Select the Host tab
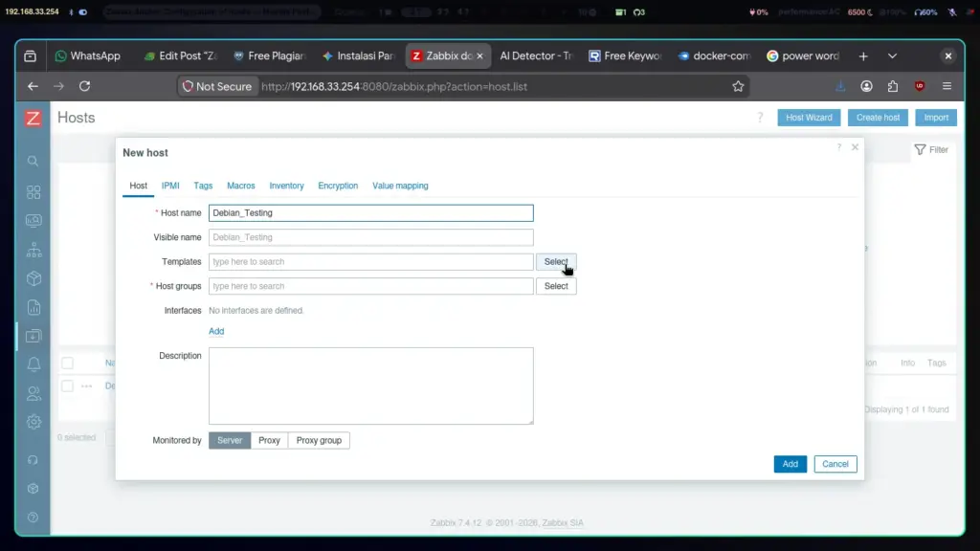The height and width of the screenshot is (551, 980). pos(138,186)
